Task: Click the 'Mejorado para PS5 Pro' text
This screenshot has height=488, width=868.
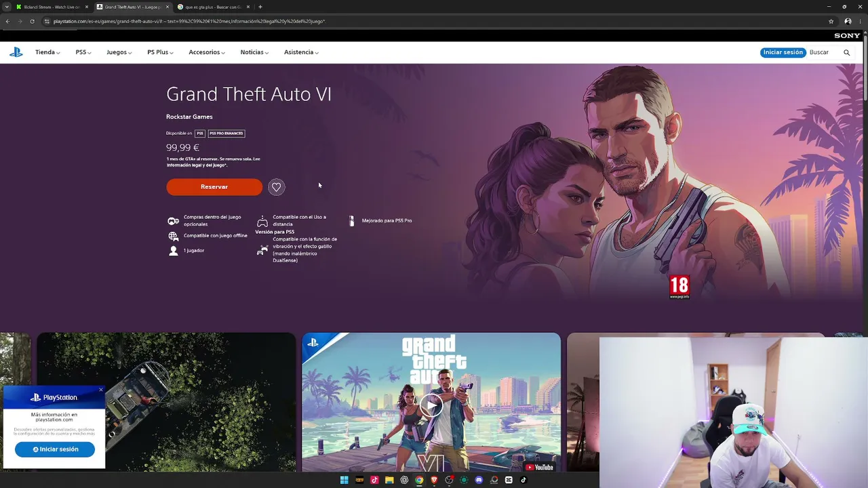Action: tap(387, 221)
